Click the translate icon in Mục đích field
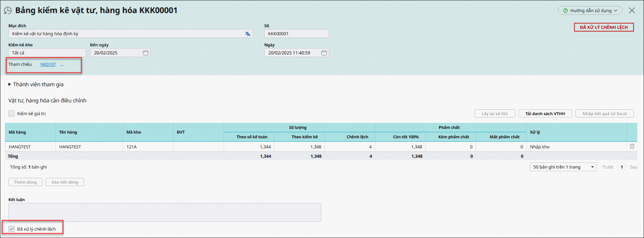644x238 pixels. click(x=248, y=34)
